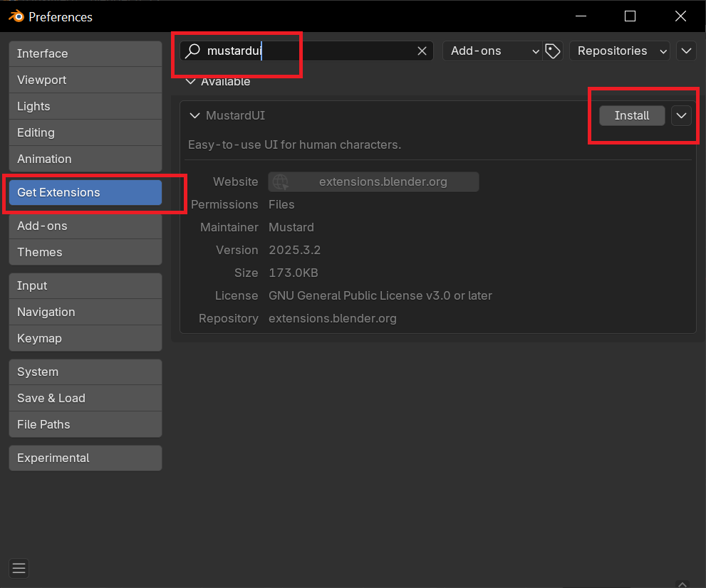Install the MustardUI extension
Screen dimensions: 706x588
[x=632, y=115]
